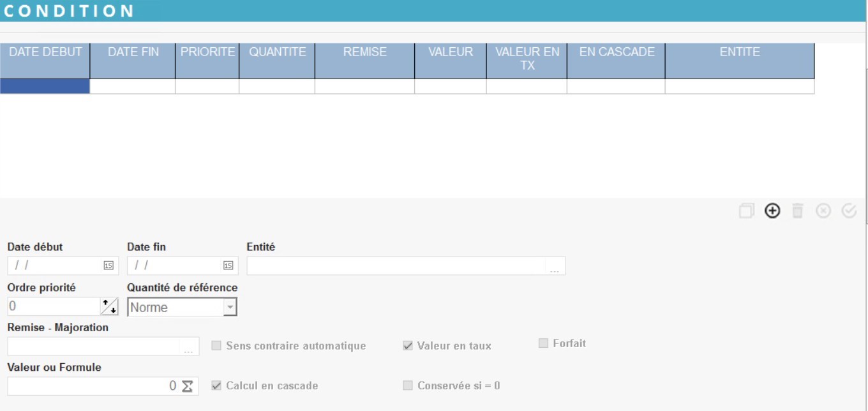The width and height of the screenshot is (868, 411).
Task: Click the validate circled checkmark icon
Action: (x=849, y=211)
